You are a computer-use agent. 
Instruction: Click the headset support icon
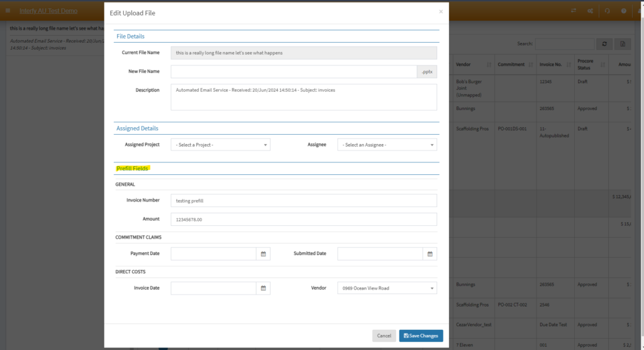[607, 11]
